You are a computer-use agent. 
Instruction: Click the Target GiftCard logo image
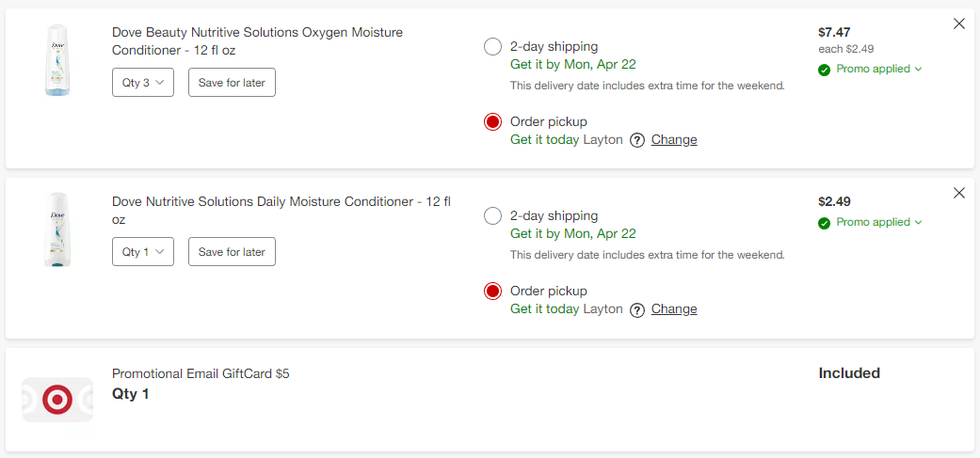[57, 400]
